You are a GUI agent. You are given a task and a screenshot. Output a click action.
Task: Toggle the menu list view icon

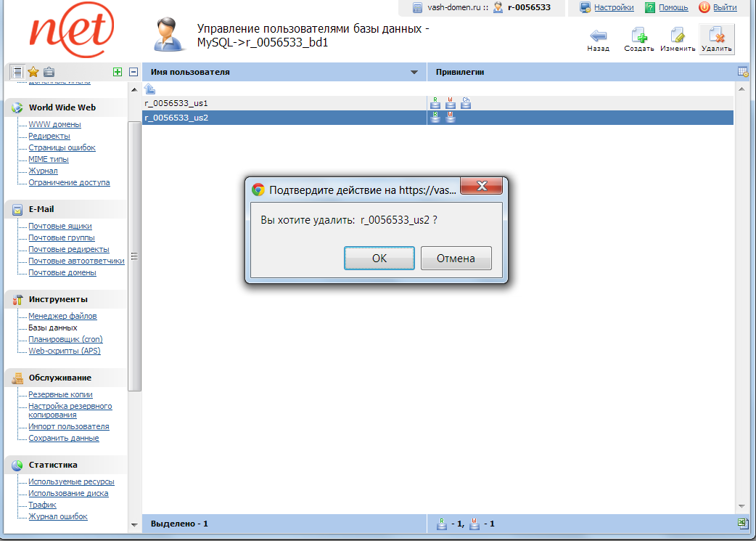click(17, 72)
